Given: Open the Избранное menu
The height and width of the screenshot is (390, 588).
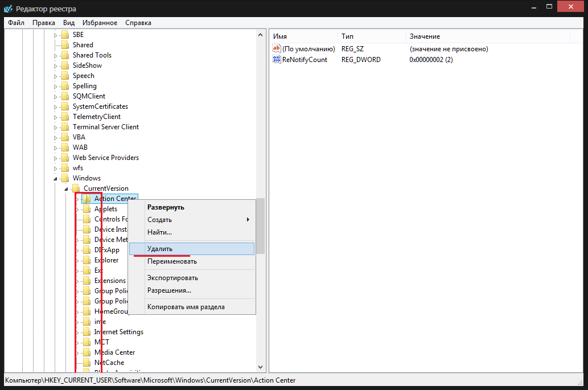Looking at the screenshot, I should [100, 23].
